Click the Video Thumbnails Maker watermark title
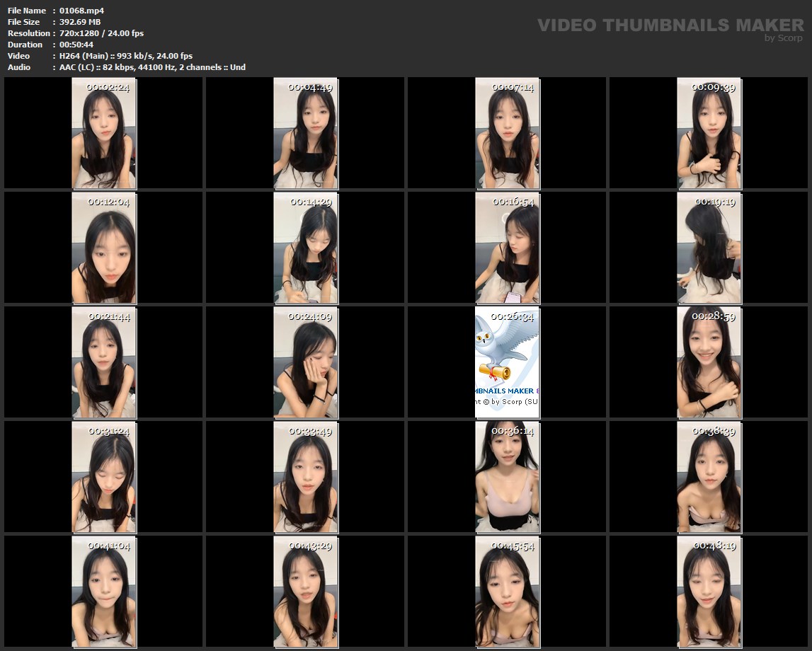 (670, 25)
